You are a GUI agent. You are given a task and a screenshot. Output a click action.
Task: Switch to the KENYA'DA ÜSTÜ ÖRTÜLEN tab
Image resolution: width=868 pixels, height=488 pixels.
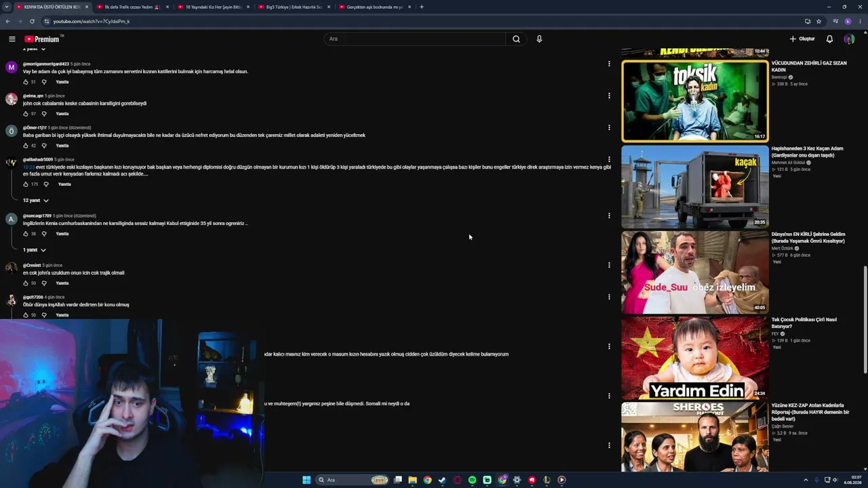(x=52, y=7)
